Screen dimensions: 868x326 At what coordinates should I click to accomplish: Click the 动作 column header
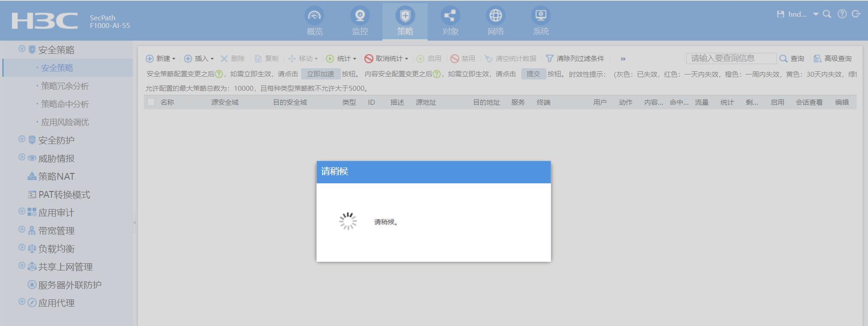[626, 102]
